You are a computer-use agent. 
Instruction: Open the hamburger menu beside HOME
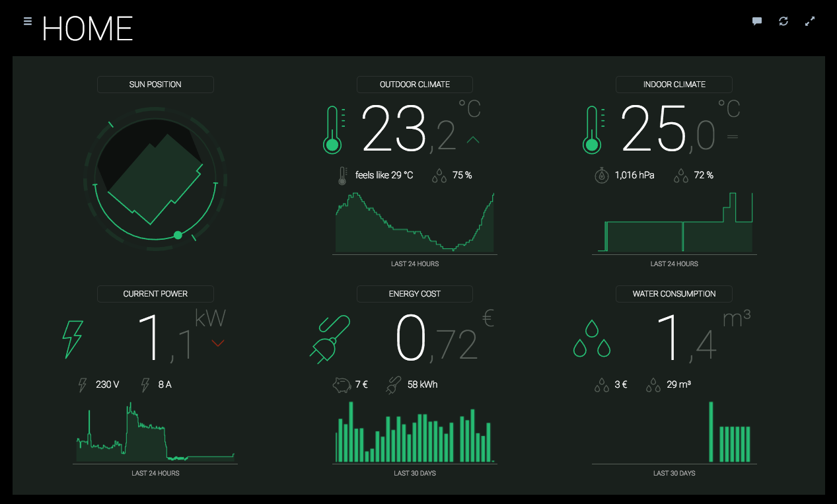(x=28, y=21)
